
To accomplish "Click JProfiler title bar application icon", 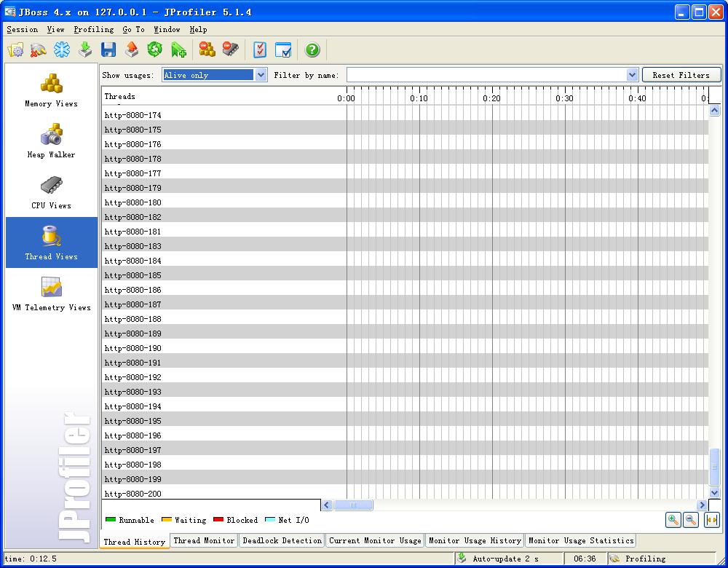I will [10, 12].
